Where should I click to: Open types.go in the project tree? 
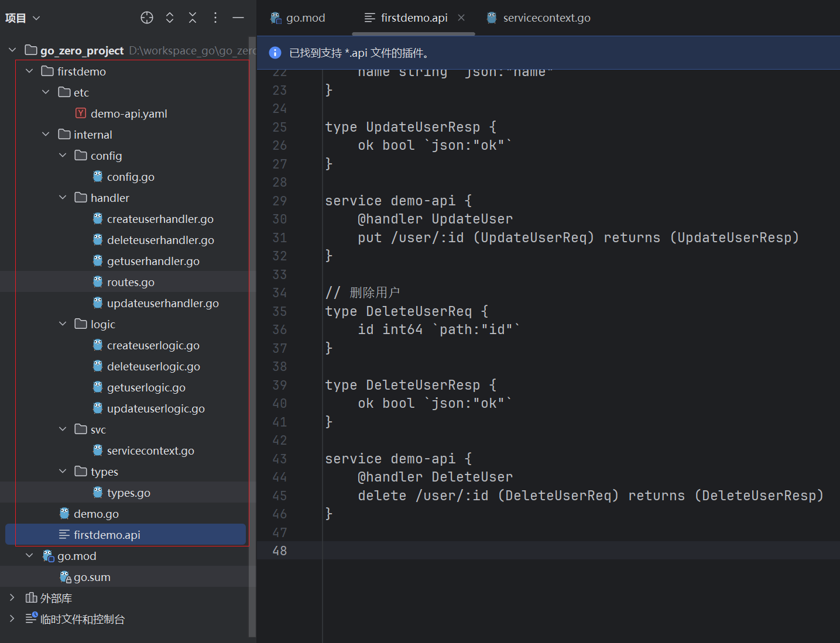[x=128, y=493]
